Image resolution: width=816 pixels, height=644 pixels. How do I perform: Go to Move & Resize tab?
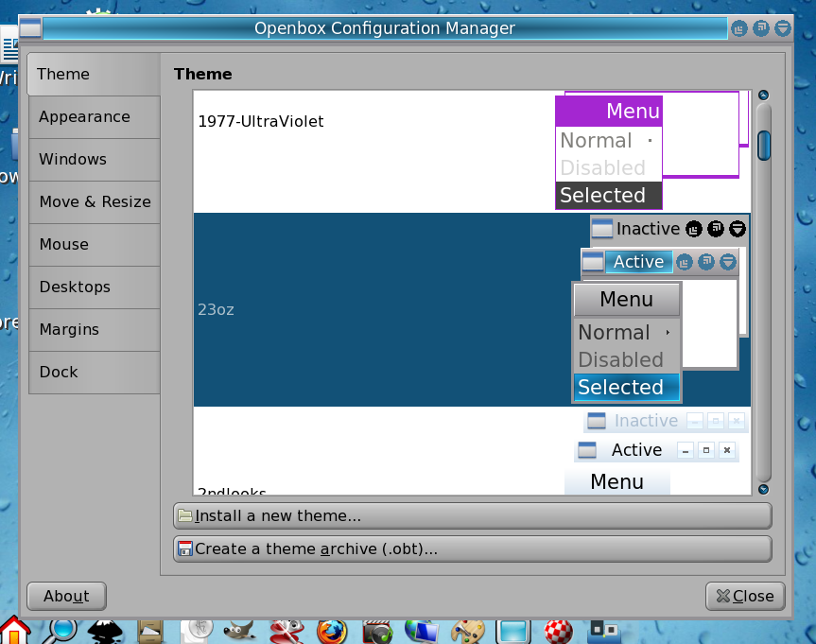point(95,202)
